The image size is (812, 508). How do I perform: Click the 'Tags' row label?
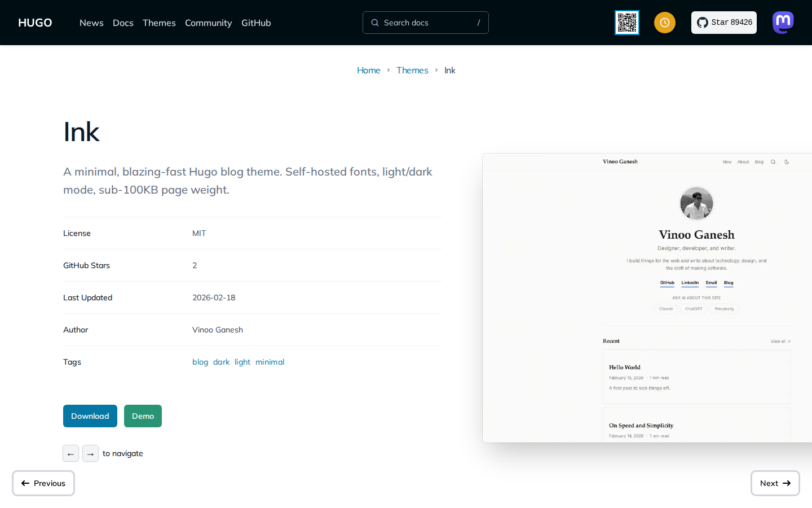click(x=72, y=362)
